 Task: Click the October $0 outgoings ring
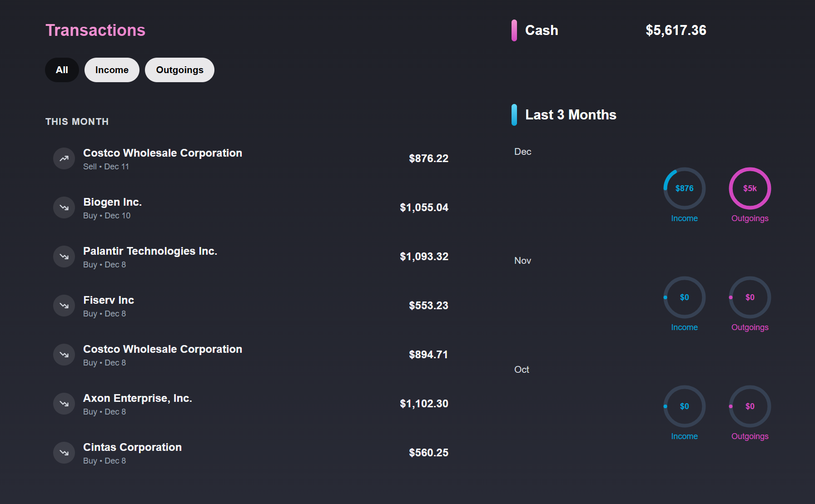(750, 406)
